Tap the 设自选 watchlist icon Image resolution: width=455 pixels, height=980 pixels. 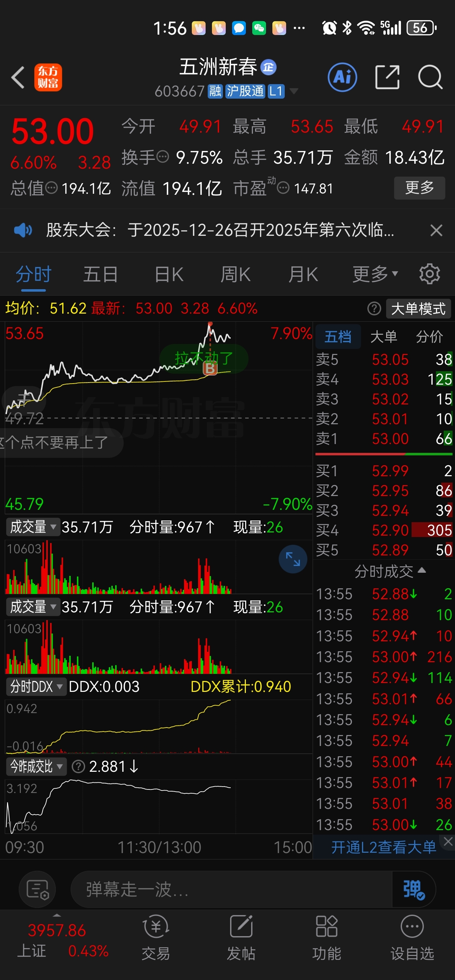point(412,938)
